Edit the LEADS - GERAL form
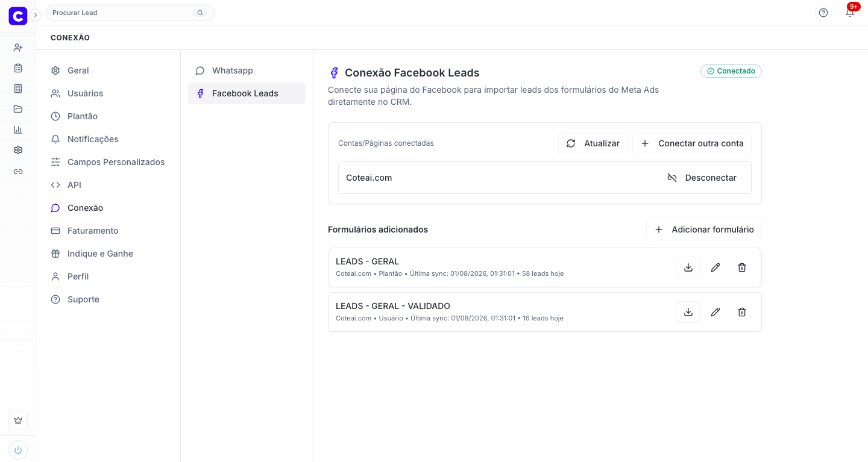The image size is (868, 462). tap(715, 267)
